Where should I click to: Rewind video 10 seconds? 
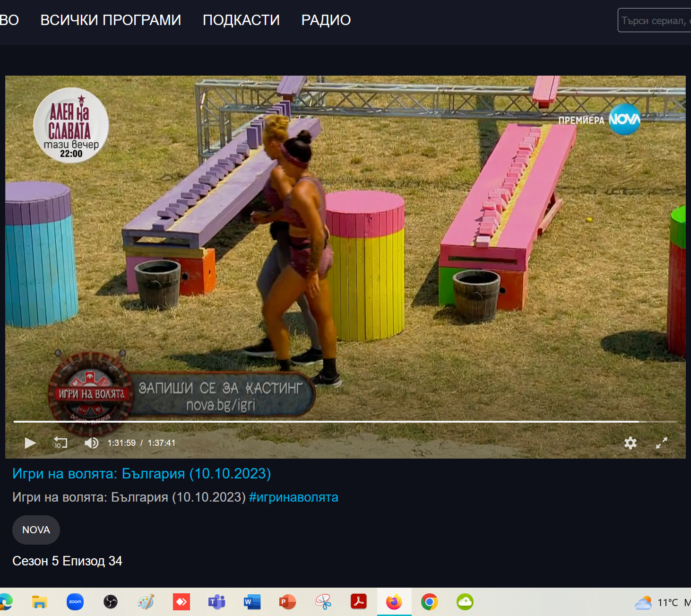60,443
